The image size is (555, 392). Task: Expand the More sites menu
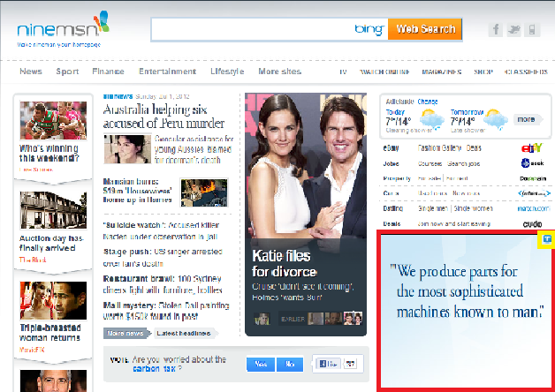tap(279, 72)
